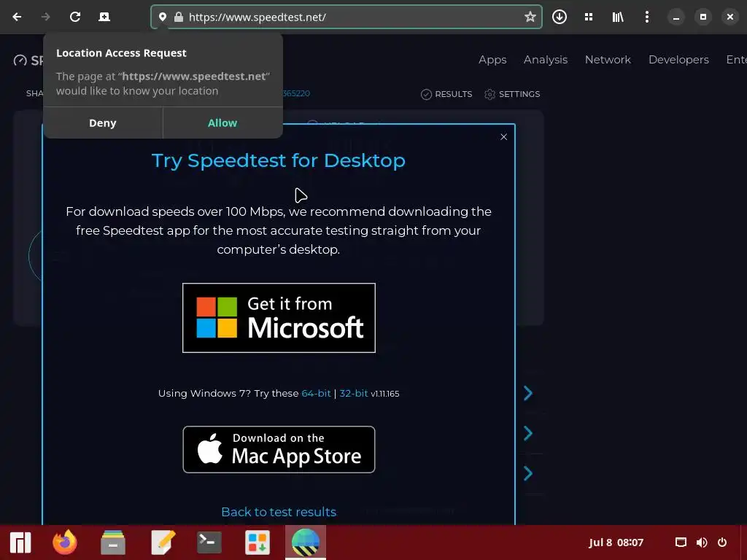Bookmark this page with the star icon
This screenshot has height=560, width=747.
pyautogui.click(x=530, y=17)
